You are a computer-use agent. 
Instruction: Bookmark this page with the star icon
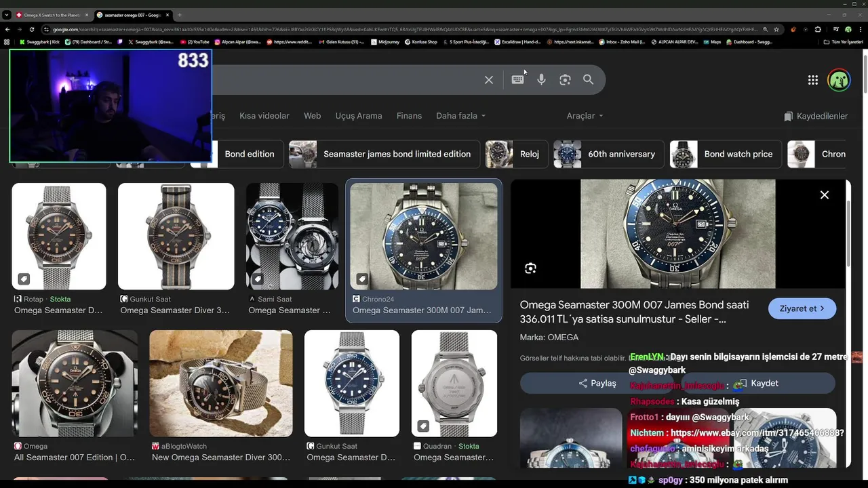[776, 30]
